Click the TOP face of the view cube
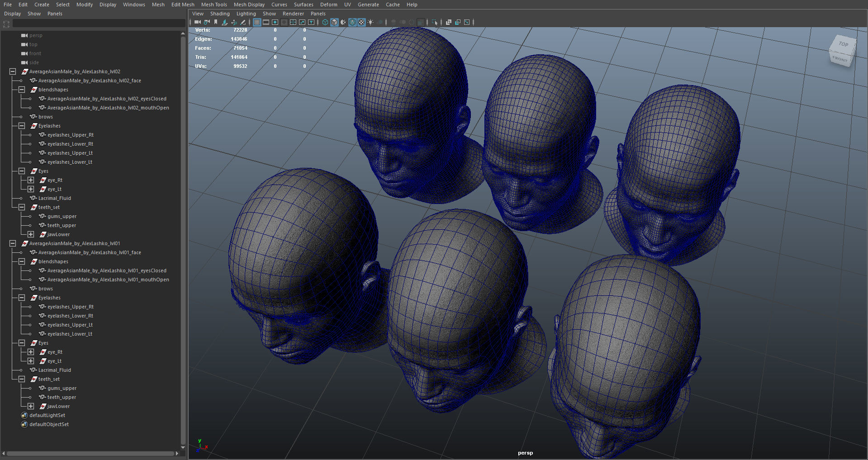Screen dimensions: 868x460 [843, 44]
